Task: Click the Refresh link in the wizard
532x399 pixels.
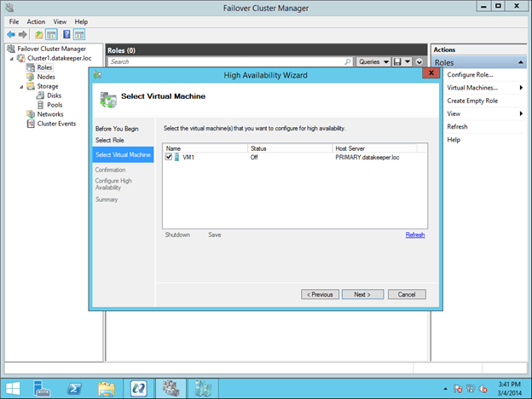Action: coord(414,234)
